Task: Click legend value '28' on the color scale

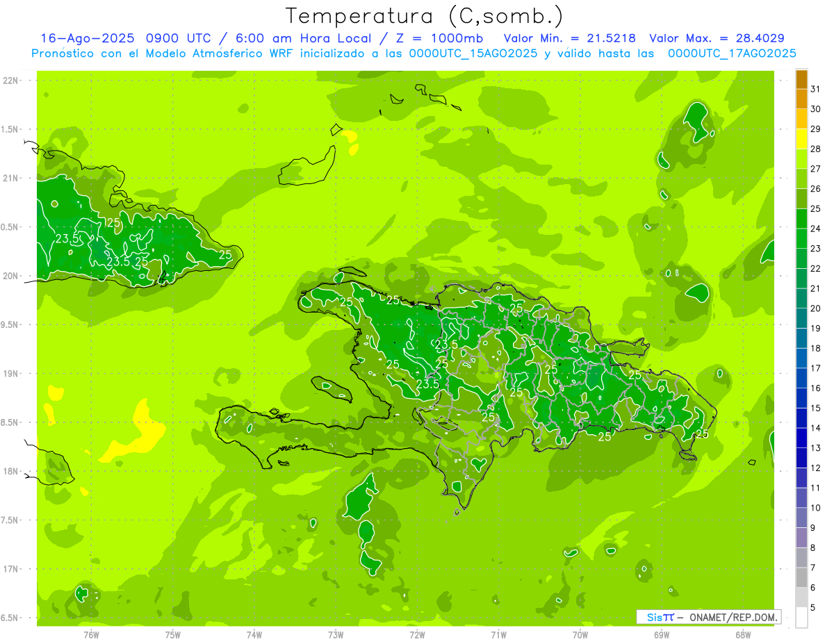Action: (815, 149)
